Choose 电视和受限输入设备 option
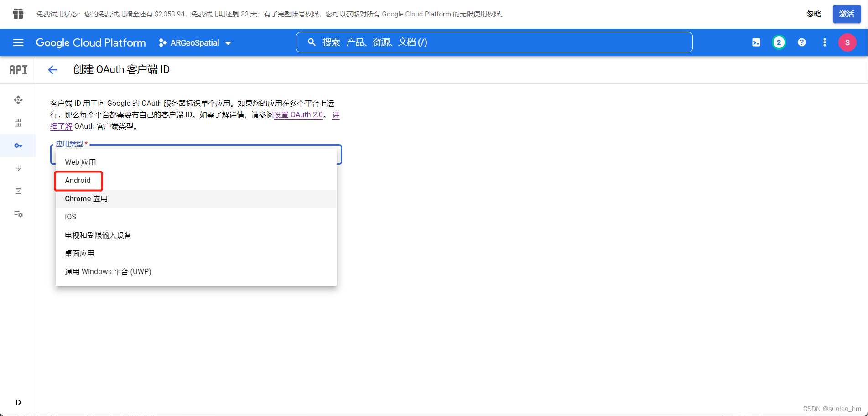The image size is (868, 416). (196, 235)
